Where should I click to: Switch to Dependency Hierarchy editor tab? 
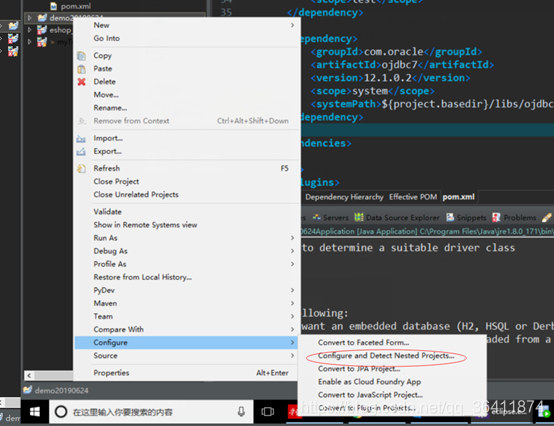point(344,197)
